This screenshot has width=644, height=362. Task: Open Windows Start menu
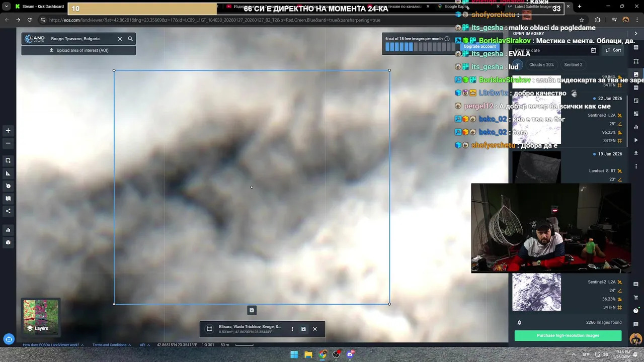pos(294,354)
